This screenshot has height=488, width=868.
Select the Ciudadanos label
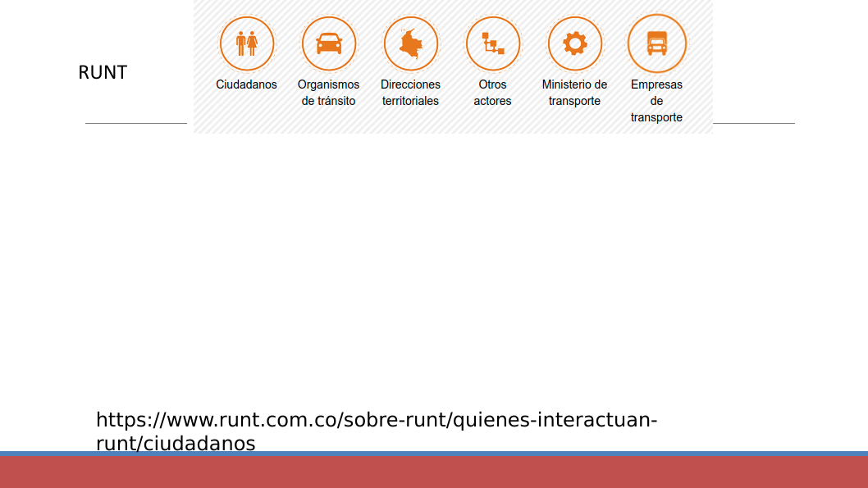246,84
